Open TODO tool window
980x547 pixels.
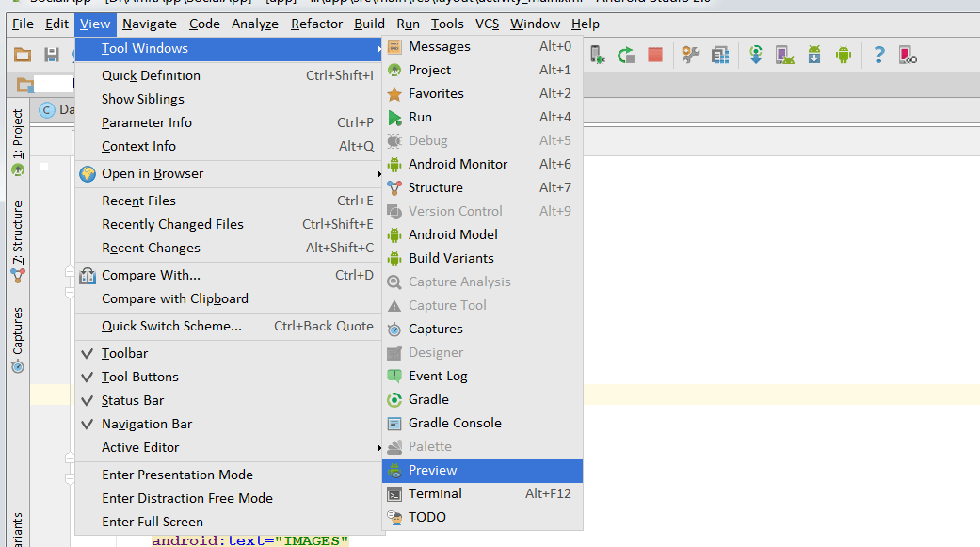[x=482, y=518]
